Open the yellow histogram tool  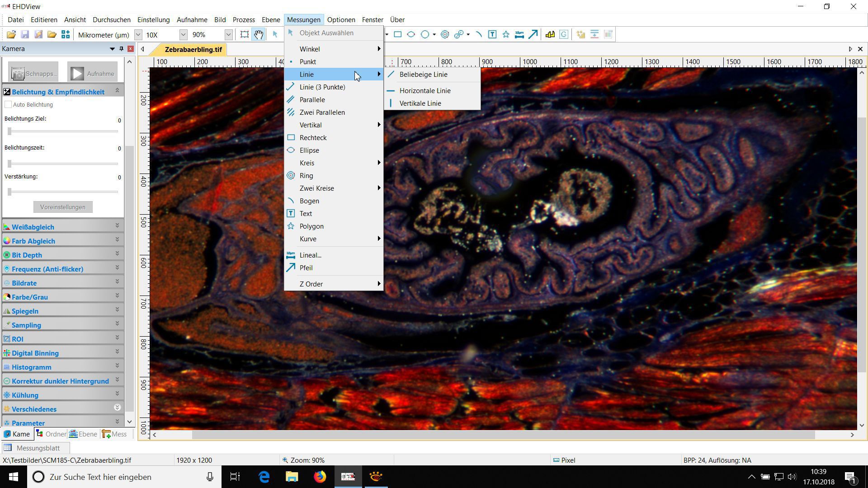(x=550, y=34)
